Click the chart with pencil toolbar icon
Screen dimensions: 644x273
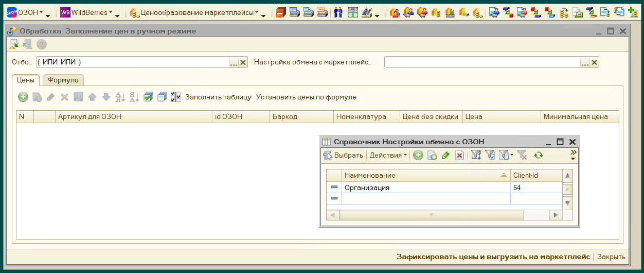(x=367, y=12)
